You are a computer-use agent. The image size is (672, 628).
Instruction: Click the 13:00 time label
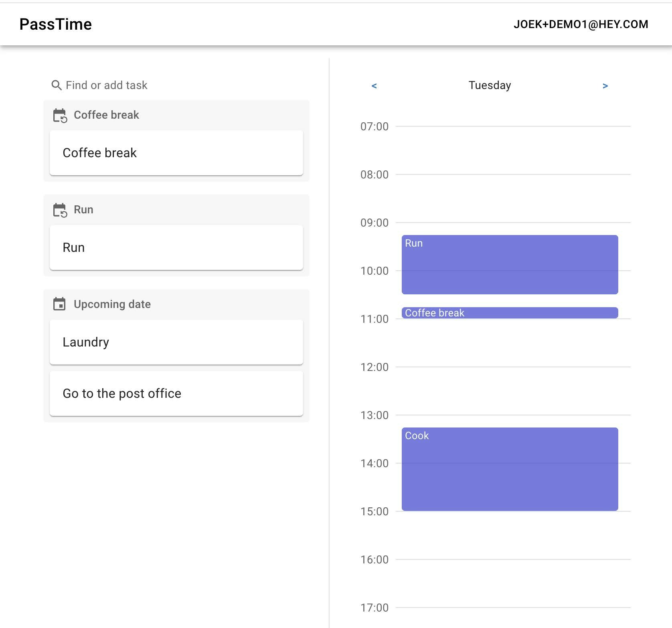point(374,415)
